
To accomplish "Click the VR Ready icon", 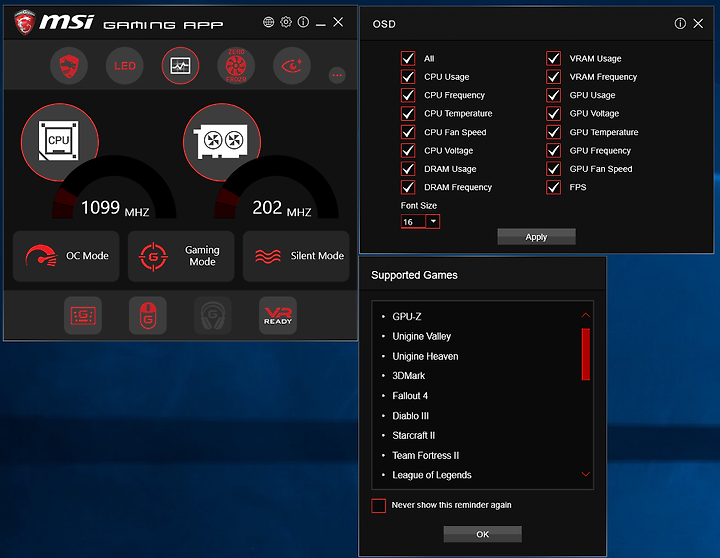I will pyautogui.click(x=278, y=316).
